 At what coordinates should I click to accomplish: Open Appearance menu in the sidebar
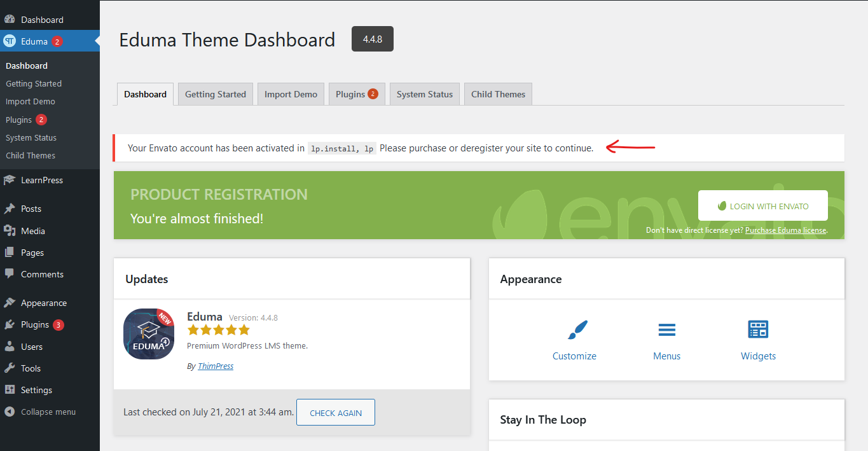click(x=43, y=303)
